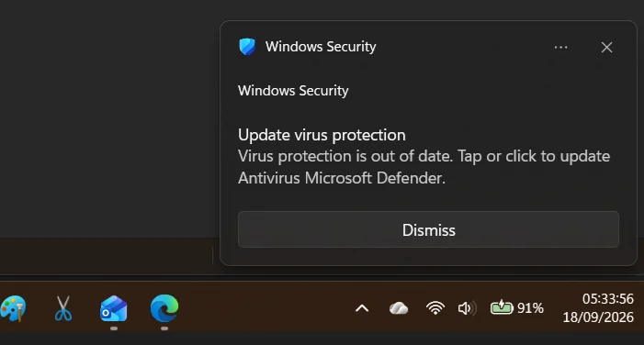Expand the hidden tray icons chevron
This screenshot has height=345, width=644.
pyautogui.click(x=362, y=308)
